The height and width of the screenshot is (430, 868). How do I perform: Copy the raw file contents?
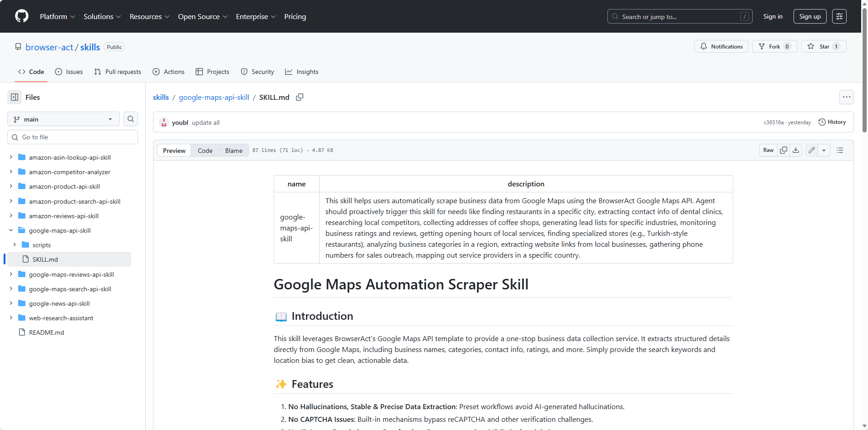[x=784, y=150]
